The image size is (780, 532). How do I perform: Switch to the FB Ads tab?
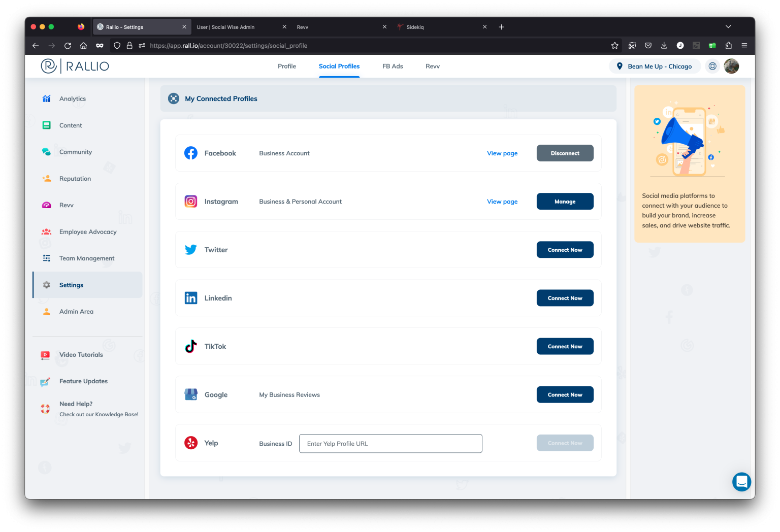393,66
